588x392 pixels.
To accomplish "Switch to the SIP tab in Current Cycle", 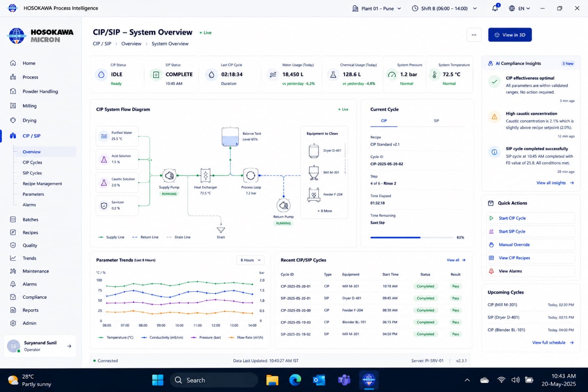I will tap(436, 121).
